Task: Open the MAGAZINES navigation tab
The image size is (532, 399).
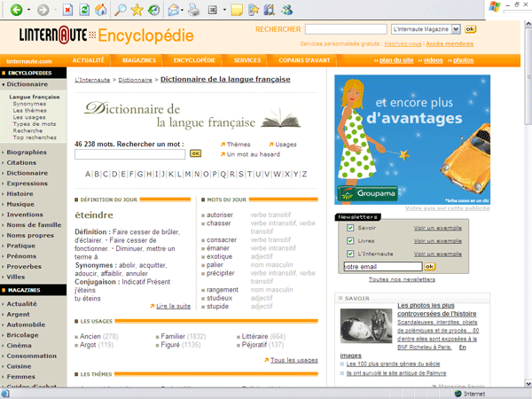Action: tap(139, 60)
